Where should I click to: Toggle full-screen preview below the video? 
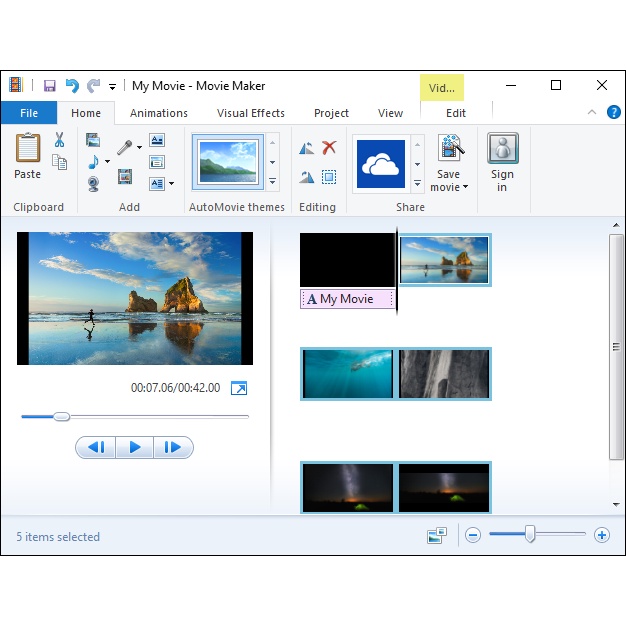pos(239,388)
